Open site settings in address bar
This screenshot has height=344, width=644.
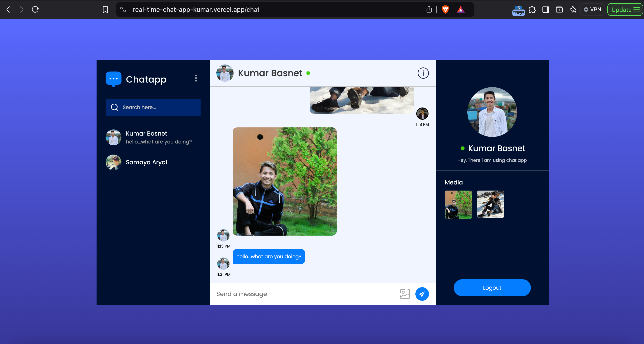pyautogui.click(x=123, y=10)
